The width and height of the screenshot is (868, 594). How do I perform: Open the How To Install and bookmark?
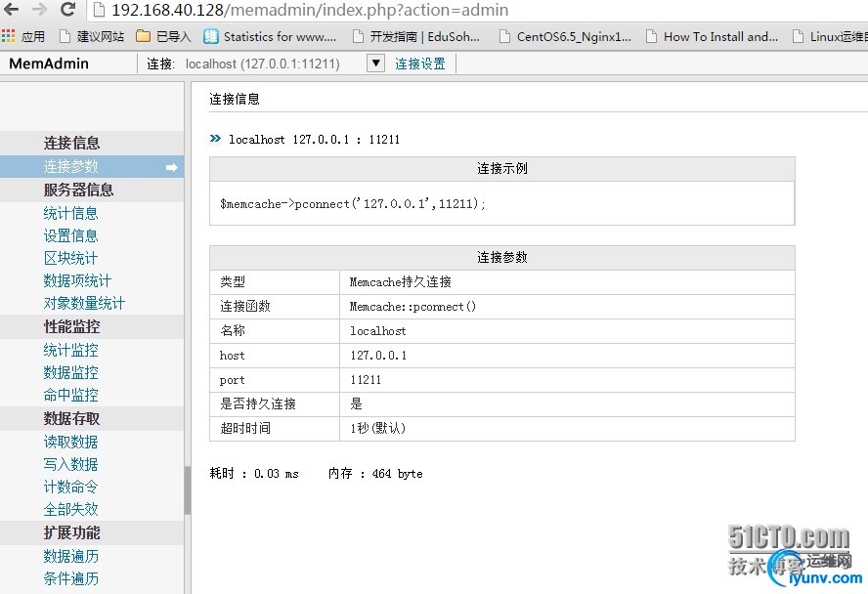click(x=713, y=36)
